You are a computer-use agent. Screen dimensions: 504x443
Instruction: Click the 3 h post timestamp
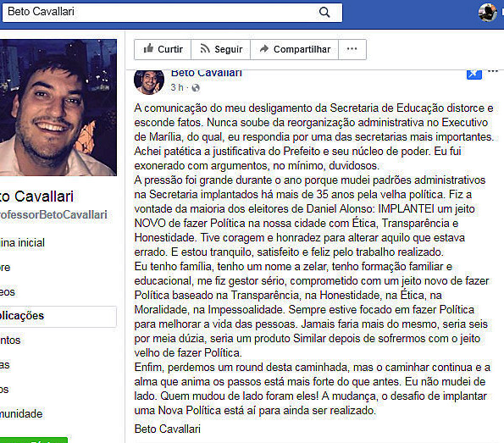pos(177,87)
